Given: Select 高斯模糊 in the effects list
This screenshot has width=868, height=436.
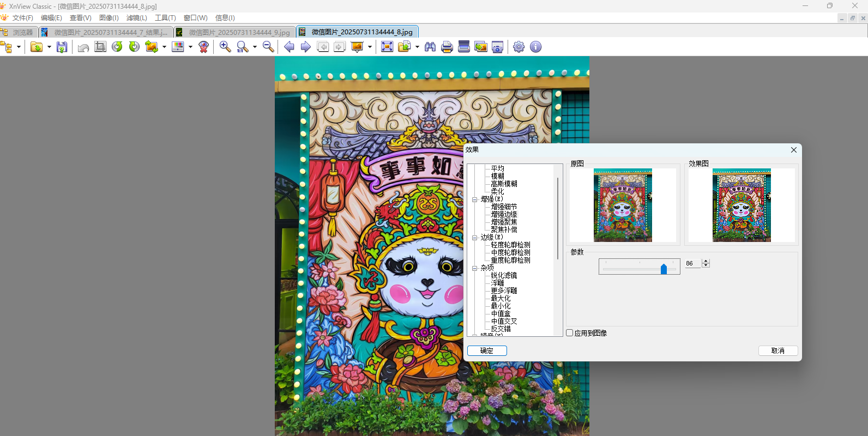Looking at the screenshot, I should [x=504, y=184].
